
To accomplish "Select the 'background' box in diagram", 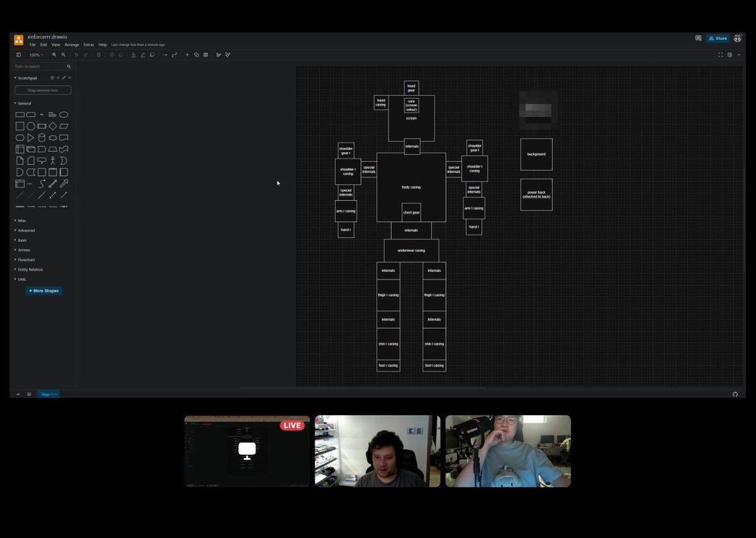I will coord(536,154).
